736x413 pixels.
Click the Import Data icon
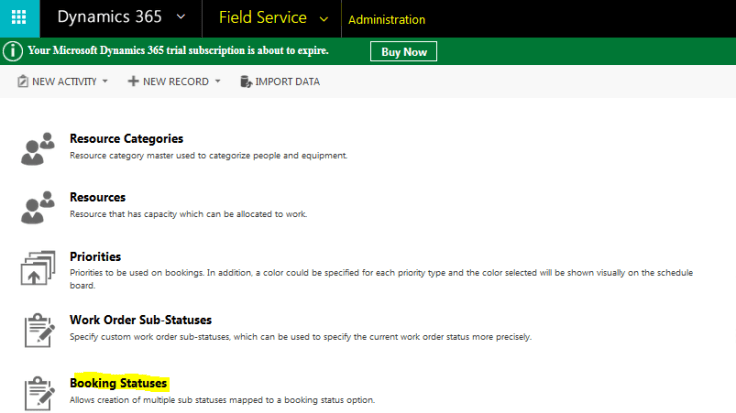point(246,81)
